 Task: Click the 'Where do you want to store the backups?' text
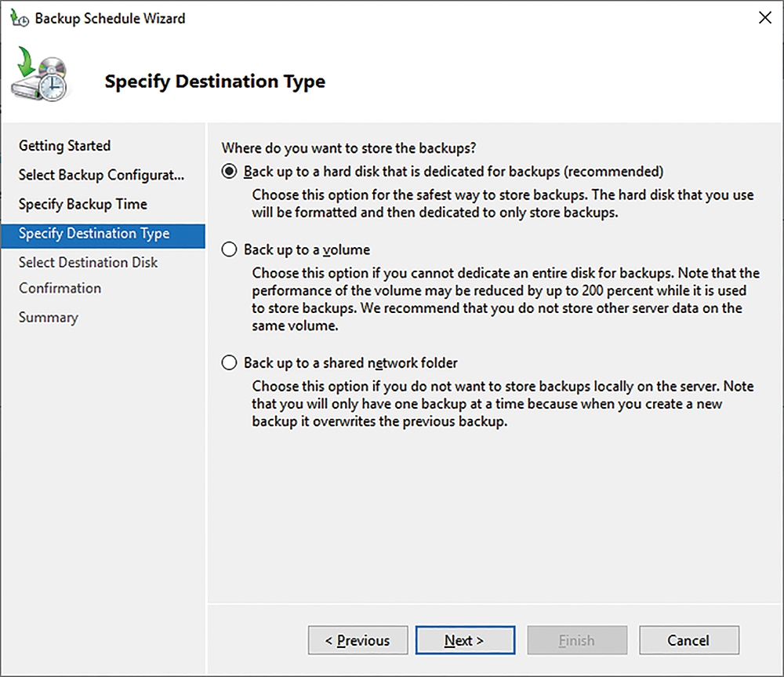349,148
